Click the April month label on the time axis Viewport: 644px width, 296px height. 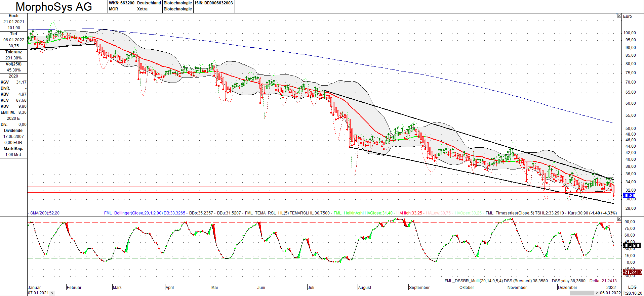pos(170,288)
